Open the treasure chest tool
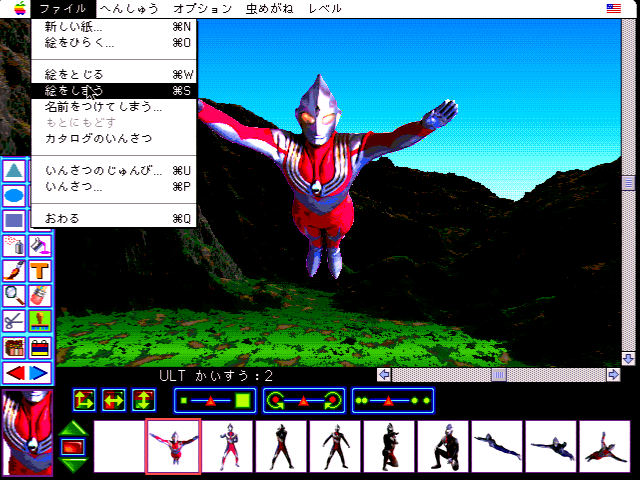Screen dimensions: 640x480 pos(14,348)
